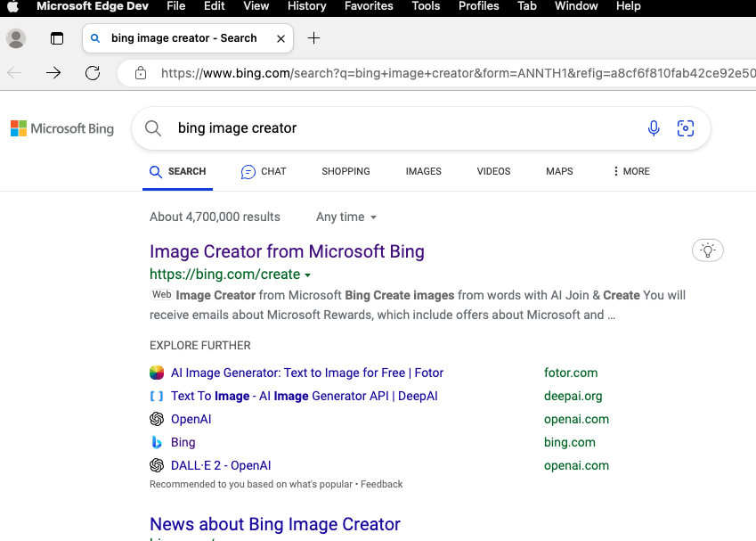Viewport: 756px width, 541px height.
Task: Open the MORE options menu
Action: pyautogui.click(x=631, y=171)
